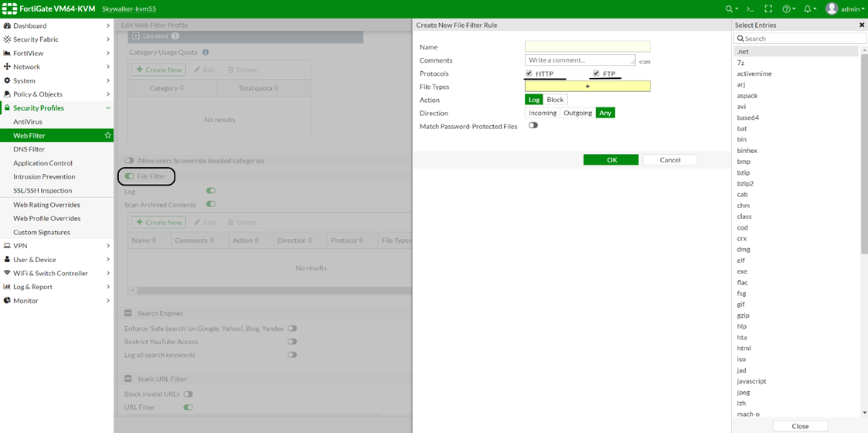Expand the System menu chevron
This screenshot has width=868, height=433.
108,81
